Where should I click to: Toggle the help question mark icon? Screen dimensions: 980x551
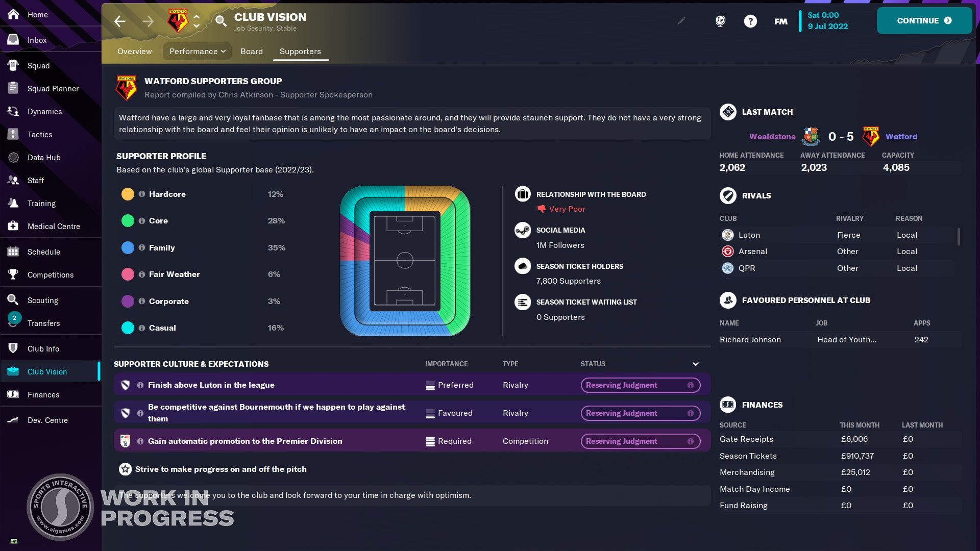pos(750,21)
